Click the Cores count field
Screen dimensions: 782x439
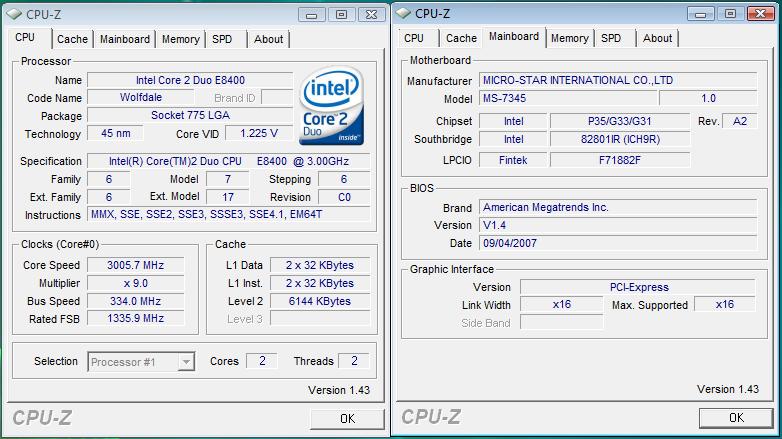[x=262, y=361]
